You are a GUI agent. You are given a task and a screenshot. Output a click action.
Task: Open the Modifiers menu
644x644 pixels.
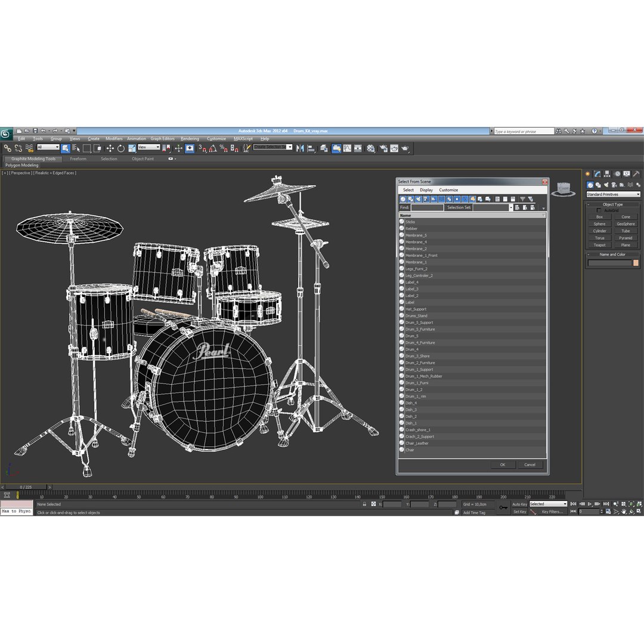114,138
